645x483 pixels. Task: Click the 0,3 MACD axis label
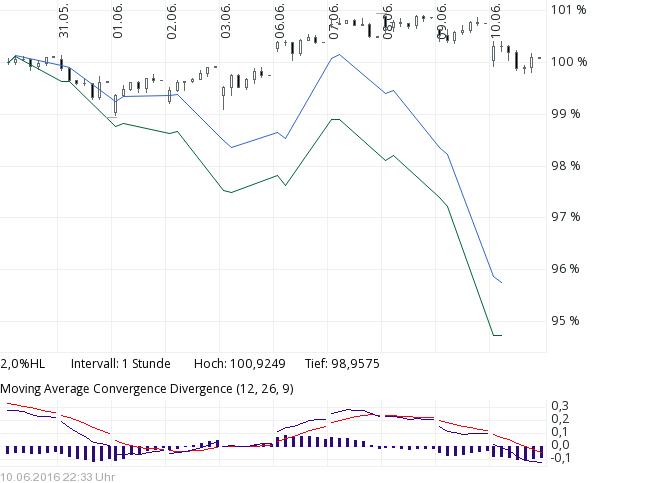click(560, 405)
